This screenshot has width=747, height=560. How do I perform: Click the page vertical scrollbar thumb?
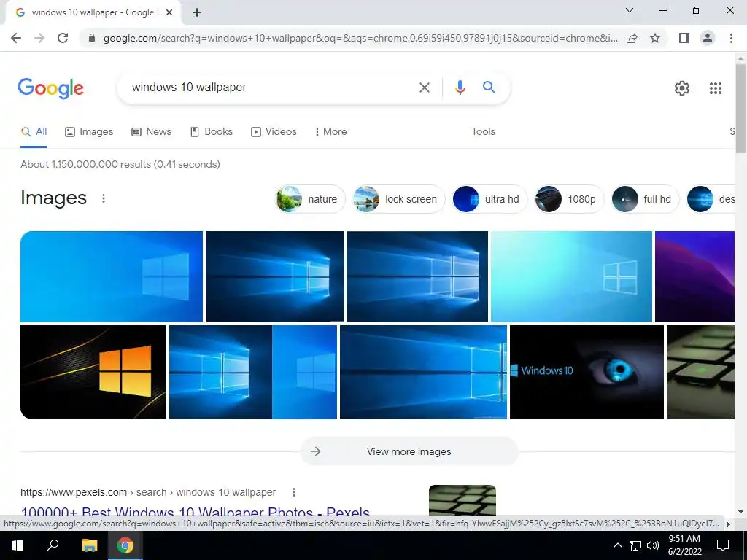(740, 109)
